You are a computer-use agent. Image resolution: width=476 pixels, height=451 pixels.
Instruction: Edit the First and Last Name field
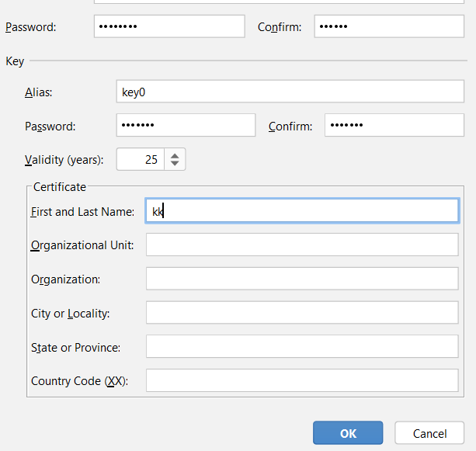pyautogui.click(x=302, y=211)
